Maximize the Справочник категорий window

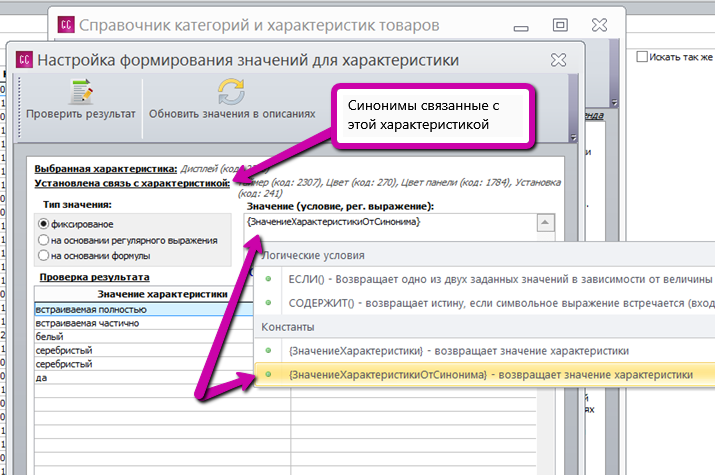[x=560, y=25]
